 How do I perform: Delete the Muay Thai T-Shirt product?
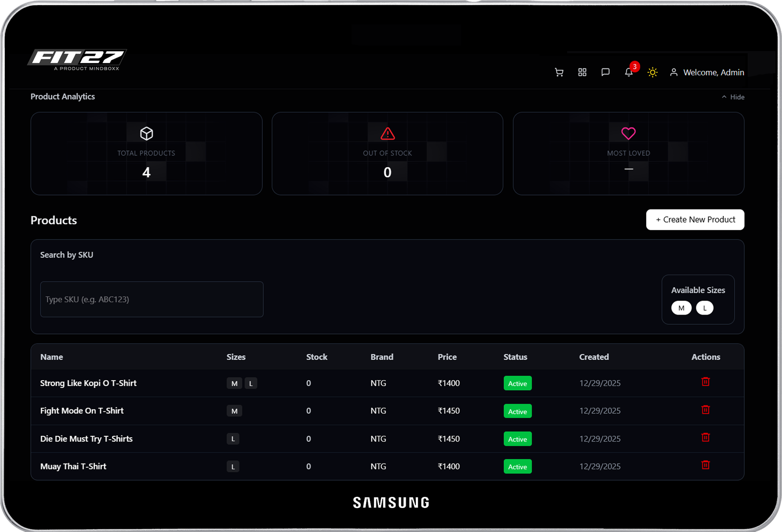pyautogui.click(x=705, y=465)
